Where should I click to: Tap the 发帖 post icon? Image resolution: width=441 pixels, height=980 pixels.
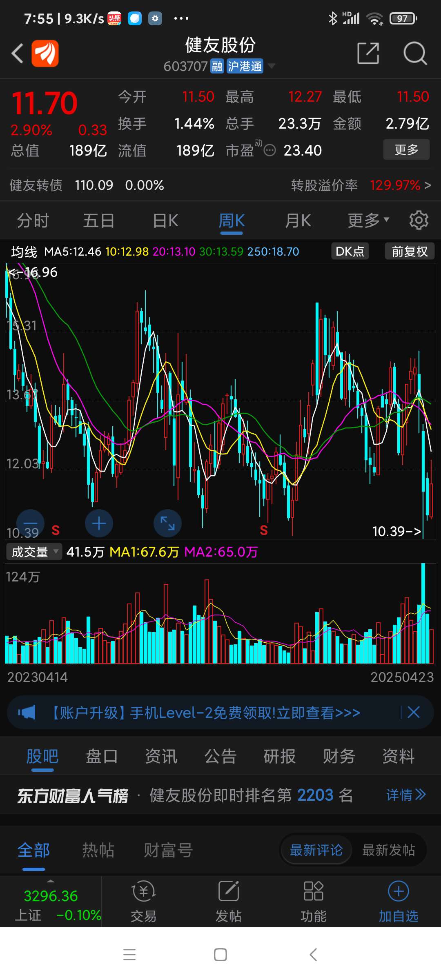[228, 902]
